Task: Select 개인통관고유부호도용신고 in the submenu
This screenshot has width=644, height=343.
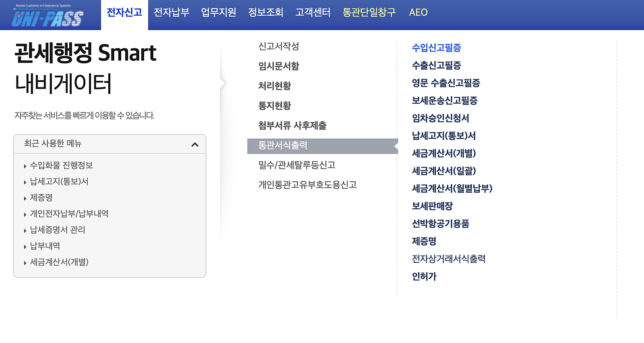Action: coord(308,185)
